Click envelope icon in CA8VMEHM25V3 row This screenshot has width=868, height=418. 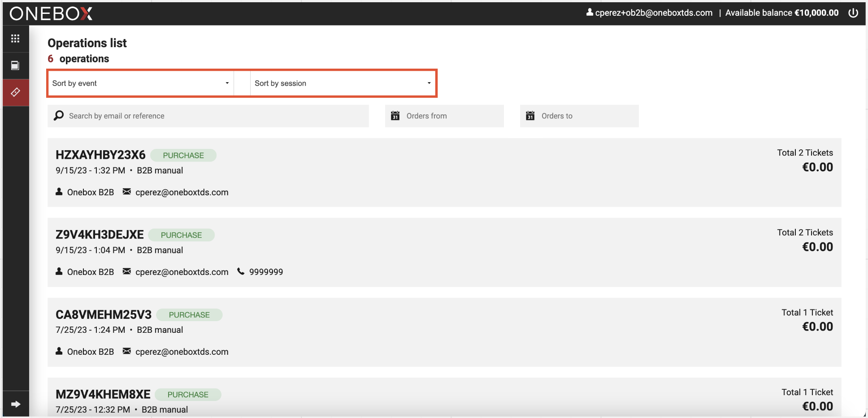[127, 351]
